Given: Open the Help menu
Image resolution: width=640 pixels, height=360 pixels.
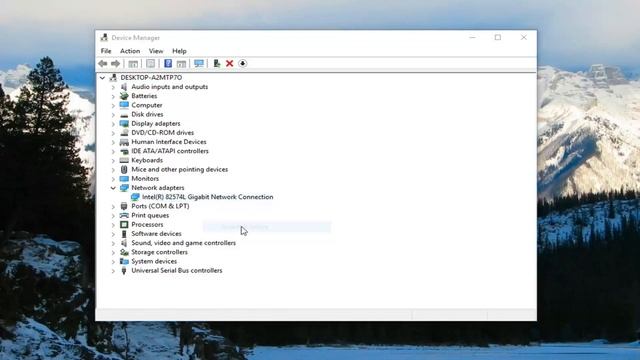Looking at the screenshot, I should pos(179,51).
